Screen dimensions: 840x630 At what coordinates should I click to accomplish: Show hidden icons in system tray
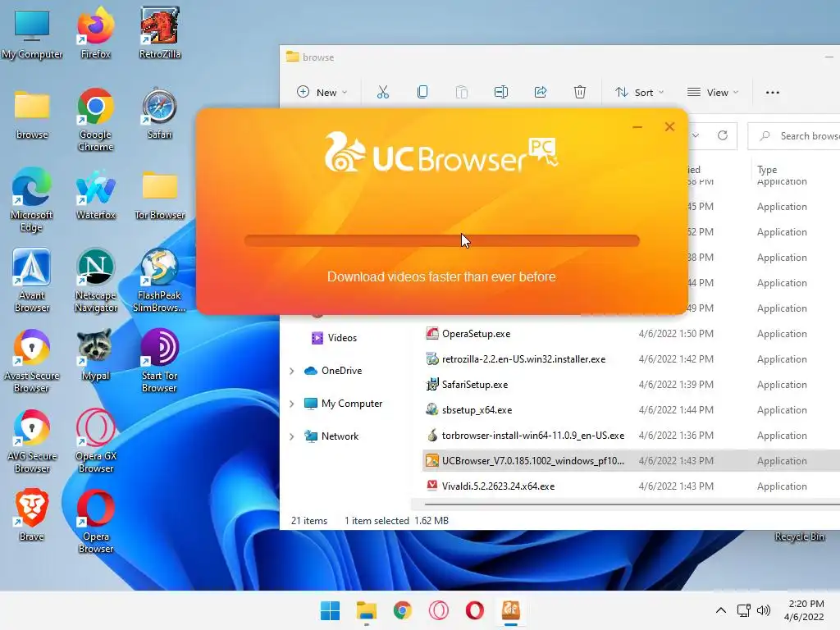click(721, 610)
